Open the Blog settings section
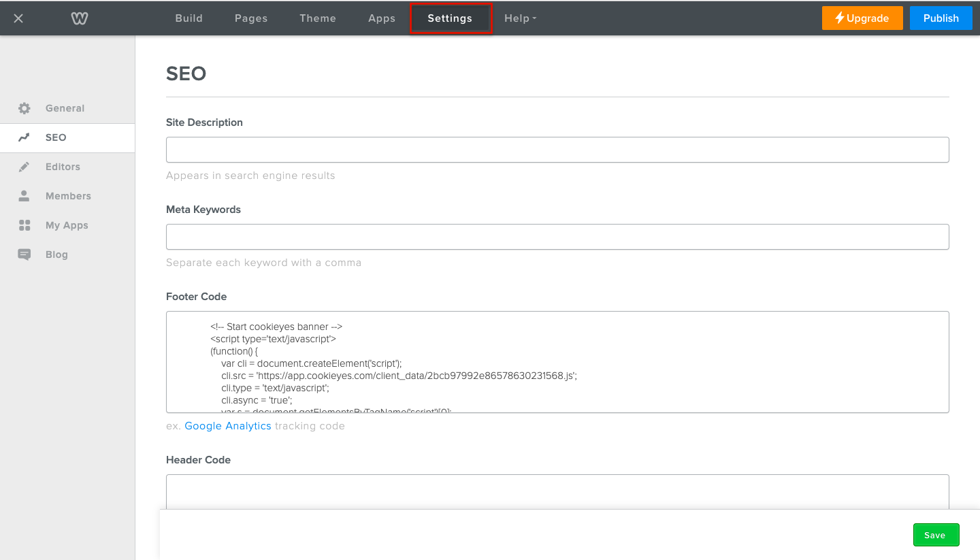980x560 pixels. pos(67,254)
